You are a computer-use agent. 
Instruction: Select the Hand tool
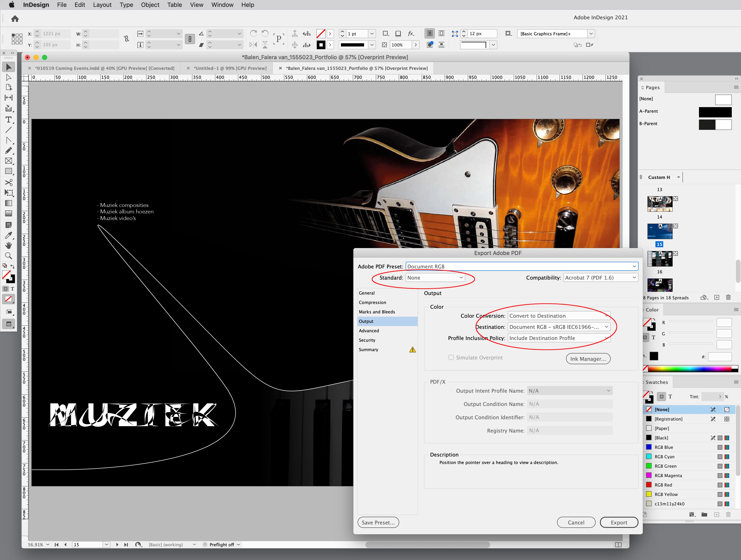point(9,245)
